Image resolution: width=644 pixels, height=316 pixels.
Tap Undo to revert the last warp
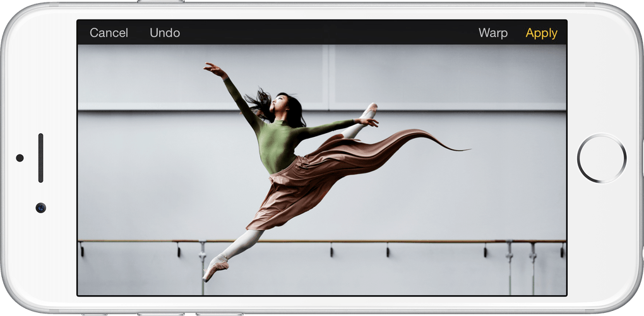165,33
